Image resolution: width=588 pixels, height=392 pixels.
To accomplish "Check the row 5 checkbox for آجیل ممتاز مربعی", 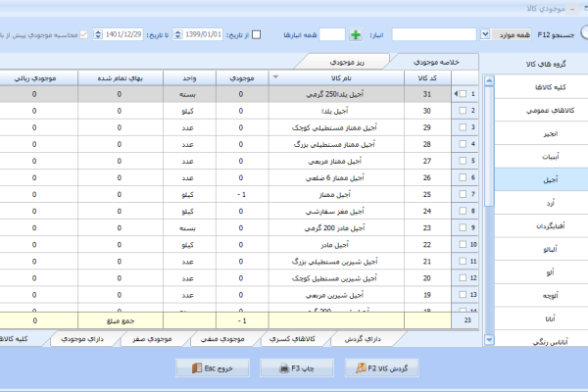I will coord(464,161).
